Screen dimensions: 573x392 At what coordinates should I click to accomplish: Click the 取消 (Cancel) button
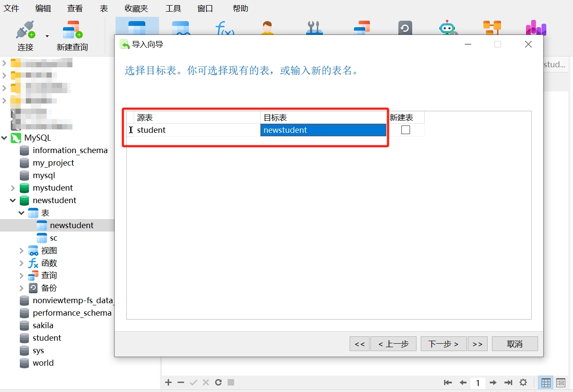pos(515,344)
